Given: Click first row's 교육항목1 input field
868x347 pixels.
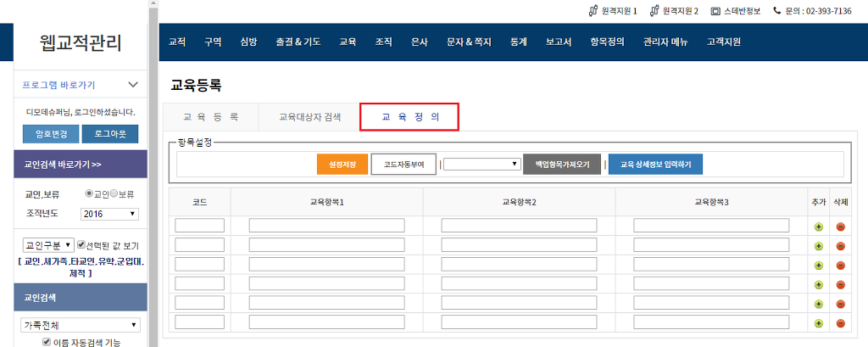Looking at the screenshot, I should click(x=326, y=226).
